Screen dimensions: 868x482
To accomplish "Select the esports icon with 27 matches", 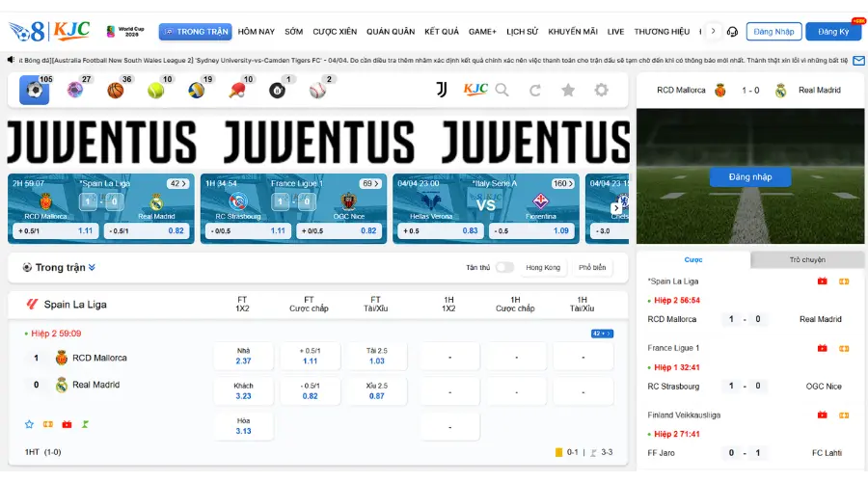I will [74, 90].
